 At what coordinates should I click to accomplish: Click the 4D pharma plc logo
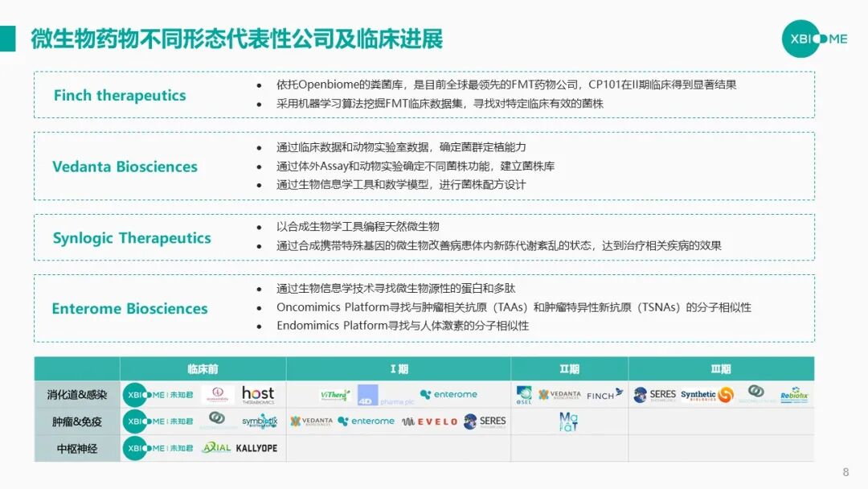coord(385,396)
